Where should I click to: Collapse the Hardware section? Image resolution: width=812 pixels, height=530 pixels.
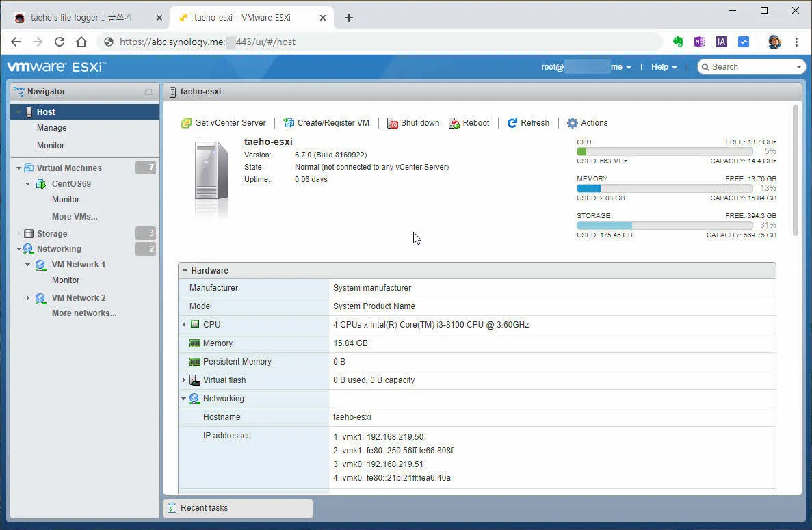(x=185, y=271)
